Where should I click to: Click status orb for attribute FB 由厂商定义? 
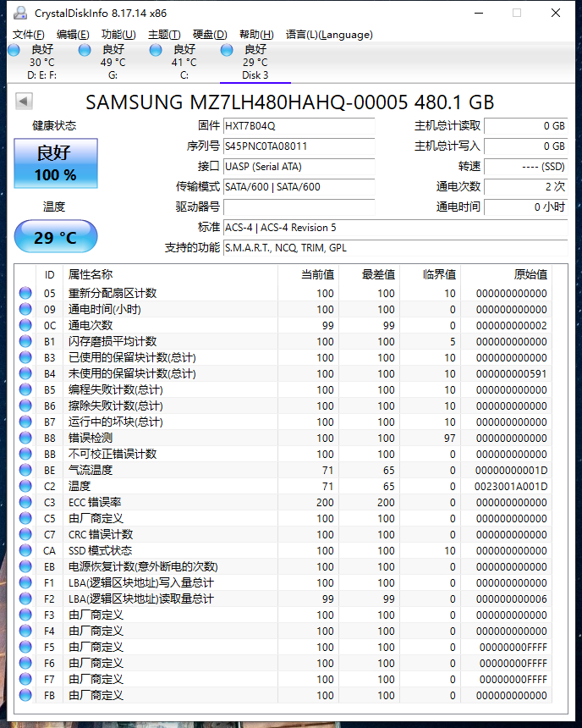(x=25, y=695)
